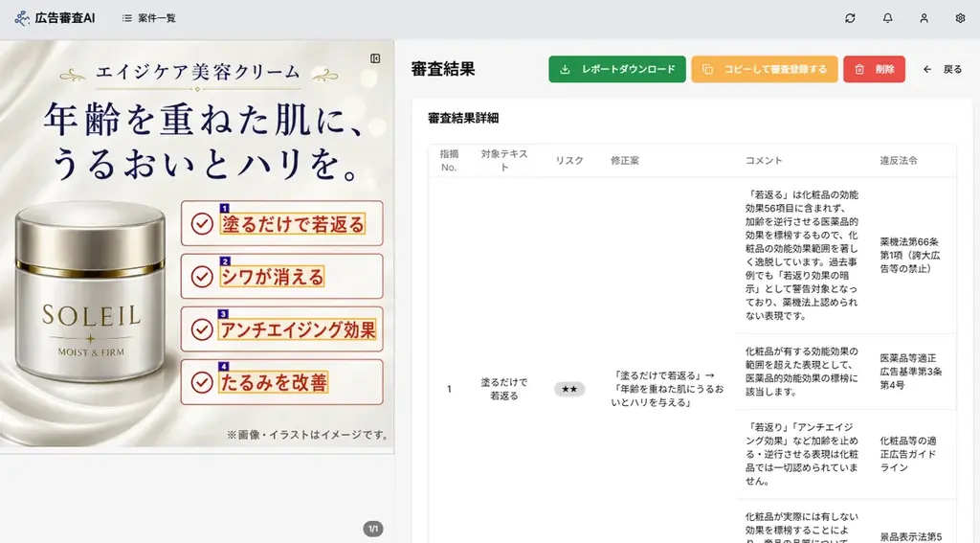The width and height of the screenshot is (980, 543).
Task: Click 塗るだけで若返る target text cell
Action: 504,389
